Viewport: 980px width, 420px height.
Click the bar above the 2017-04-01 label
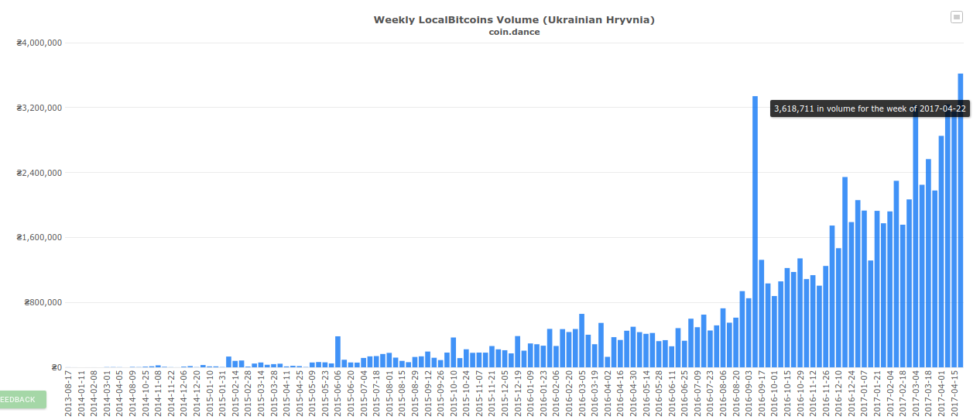click(x=941, y=252)
